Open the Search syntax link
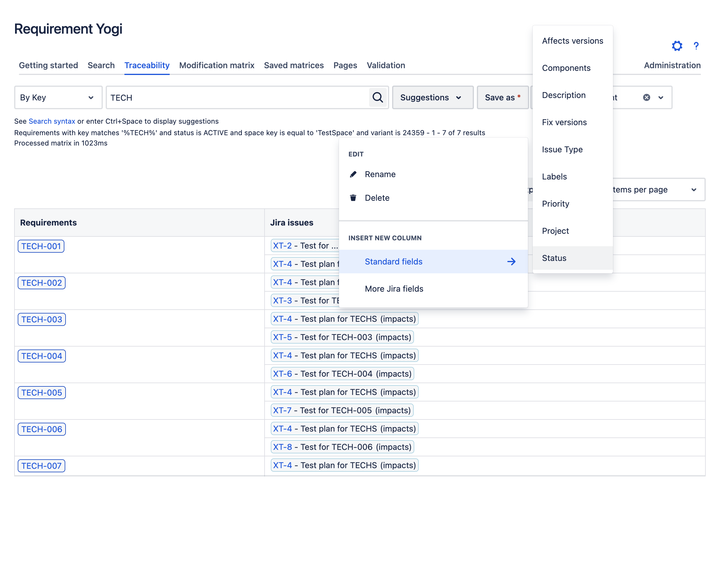The height and width of the screenshot is (588, 724). tap(52, 121)
